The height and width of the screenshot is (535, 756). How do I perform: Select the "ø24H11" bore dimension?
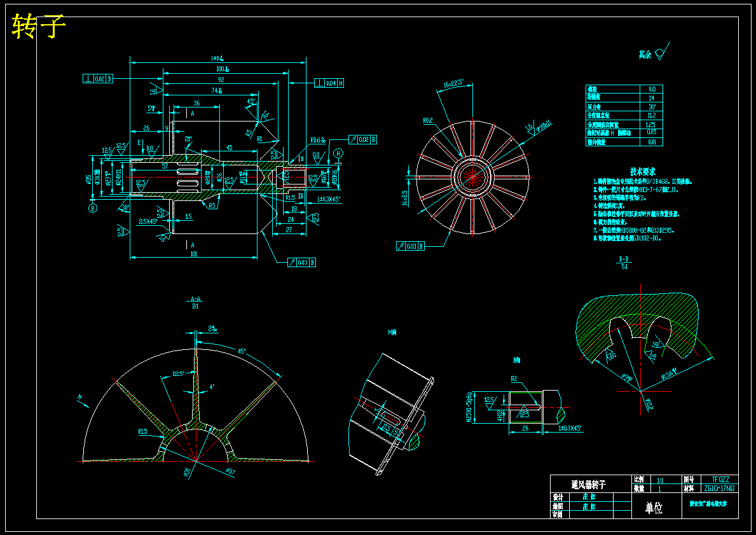click(x=118, y=177)
